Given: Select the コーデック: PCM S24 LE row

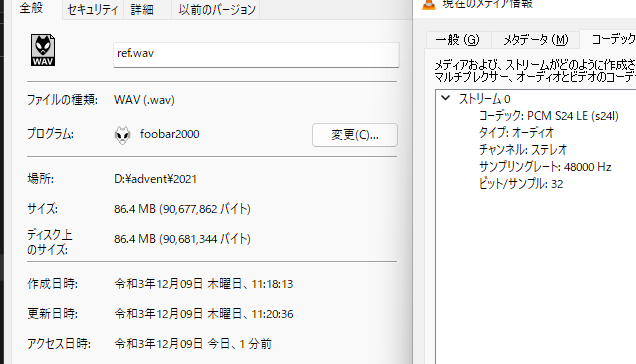Looking at the screenshot, I should click(548, 116).
